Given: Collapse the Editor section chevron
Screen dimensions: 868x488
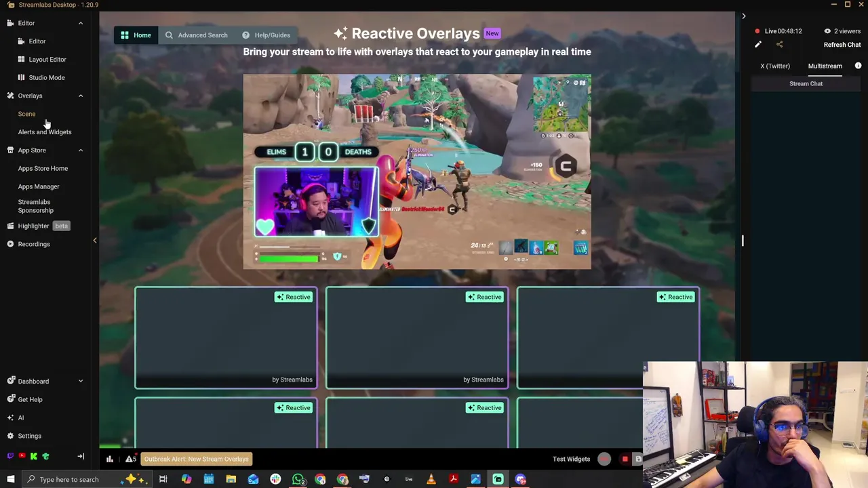Looking at the screenshot, I should (x=81, y=23).
